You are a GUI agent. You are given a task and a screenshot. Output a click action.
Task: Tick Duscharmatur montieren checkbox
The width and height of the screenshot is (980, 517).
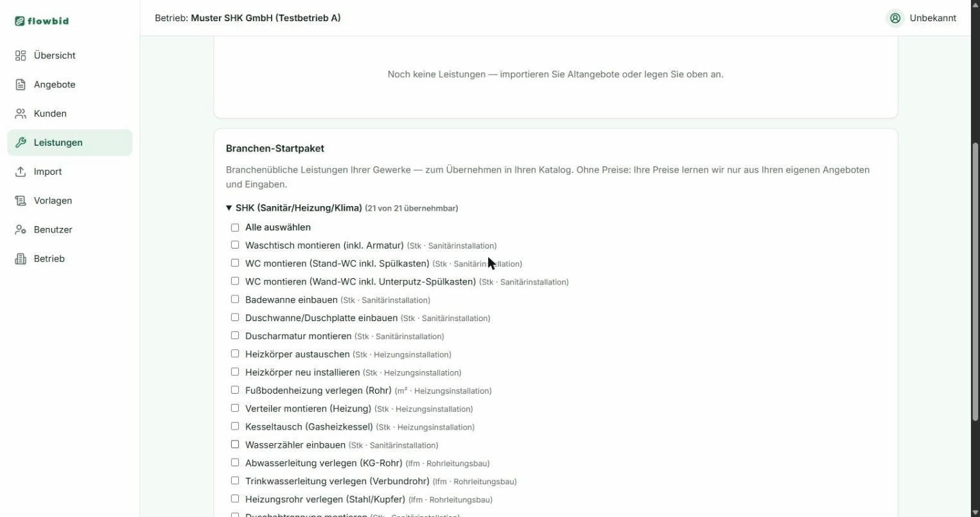click(235, 335)
